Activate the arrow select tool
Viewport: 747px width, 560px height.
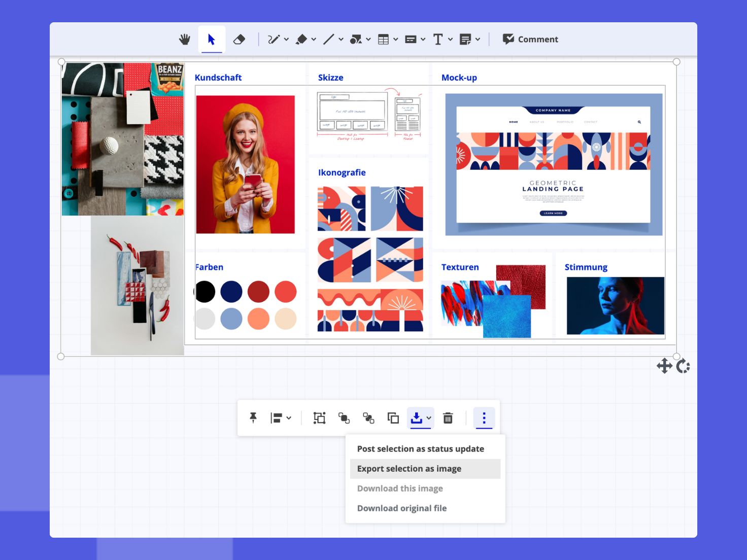[212, 40]
